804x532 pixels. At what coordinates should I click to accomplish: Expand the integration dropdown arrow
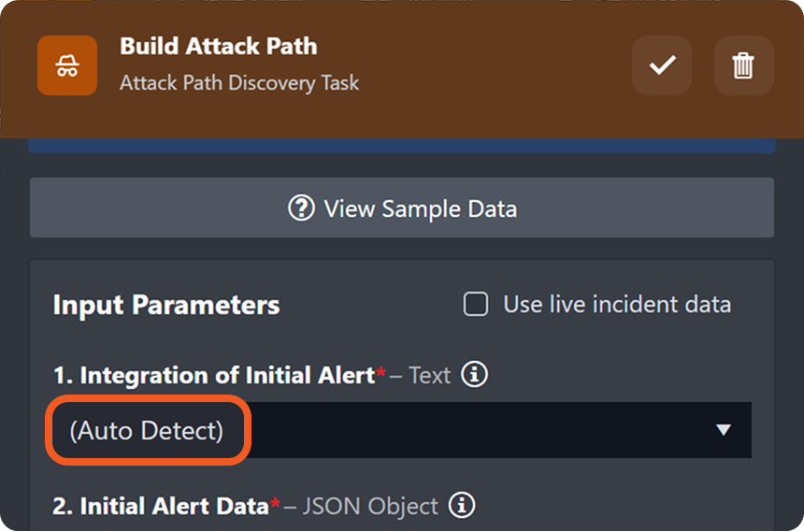723,430
